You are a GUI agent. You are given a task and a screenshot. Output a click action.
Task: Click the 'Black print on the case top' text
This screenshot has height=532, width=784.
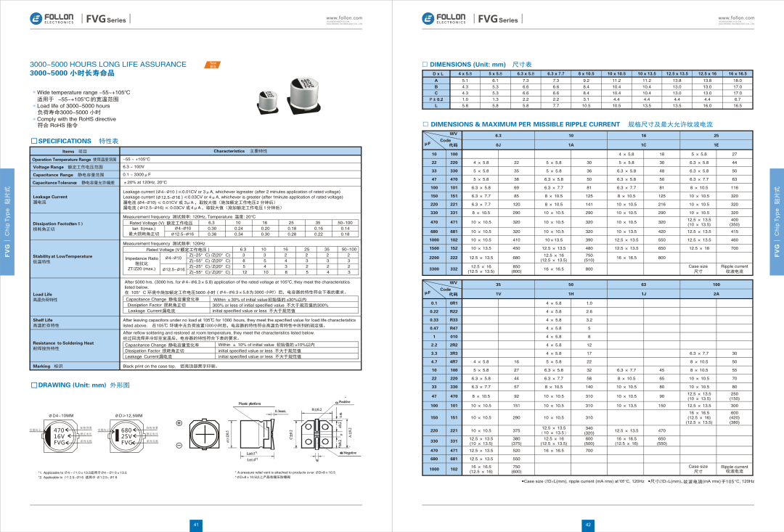pyautogui.click(x=149, y=366)
